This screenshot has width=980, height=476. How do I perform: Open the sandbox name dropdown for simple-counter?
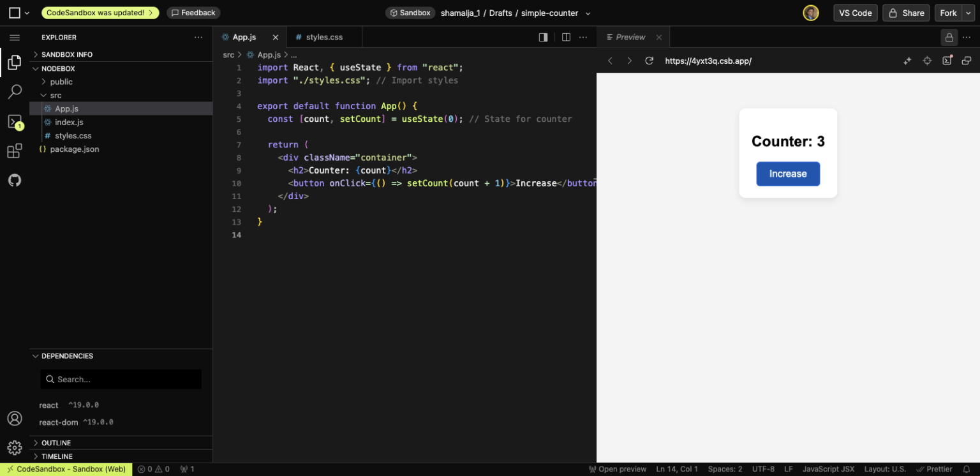(x=587, y=12)
